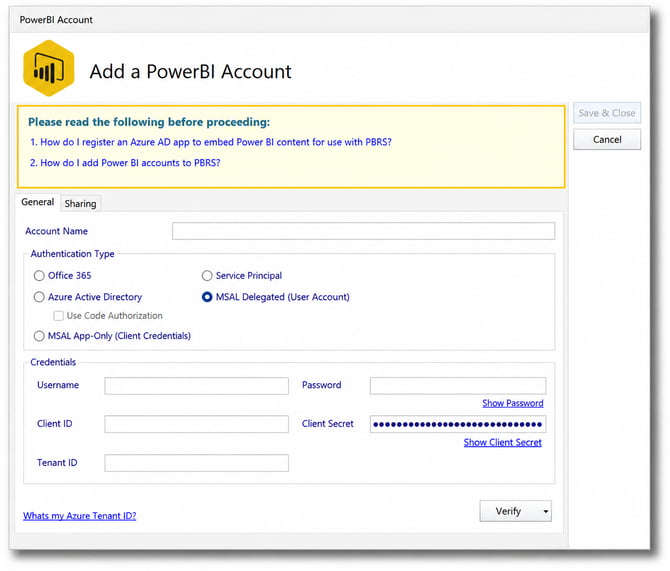This screenshot has width=670, height=571.
Task: Click the Verify button
Action: [x=509, y=511]
